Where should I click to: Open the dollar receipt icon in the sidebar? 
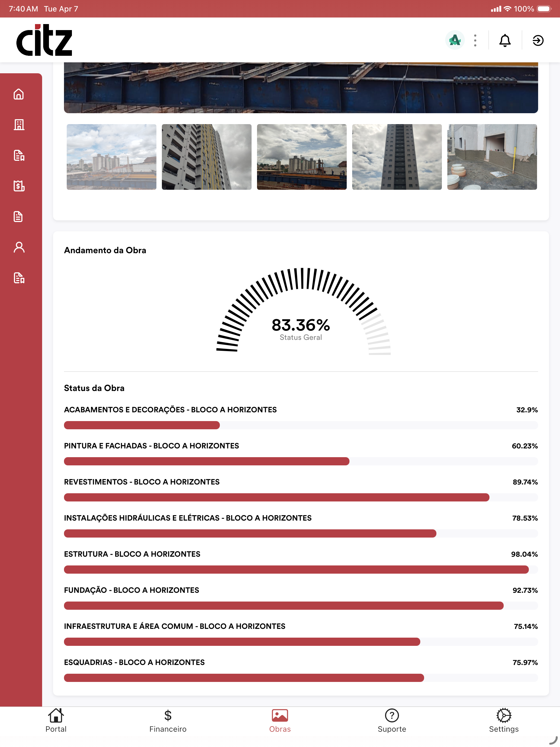click(19, 186)
